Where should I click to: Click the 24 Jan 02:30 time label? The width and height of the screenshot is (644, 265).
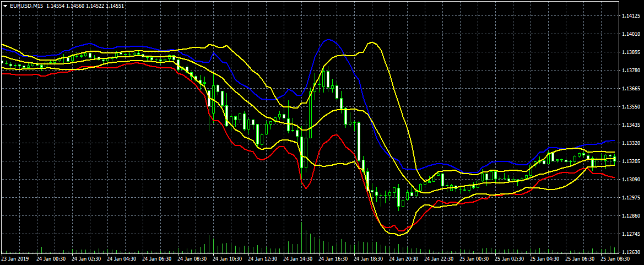(86, 259)
